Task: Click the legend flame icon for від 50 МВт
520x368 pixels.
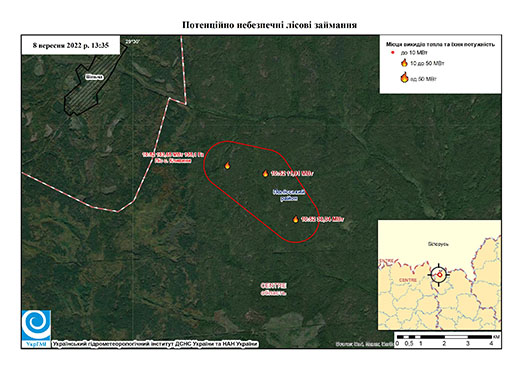Action: click(x=404, y=78)
